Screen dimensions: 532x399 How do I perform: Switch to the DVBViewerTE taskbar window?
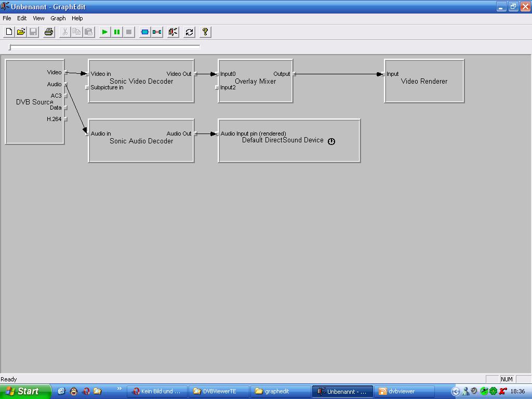click(x=219, y=392)
